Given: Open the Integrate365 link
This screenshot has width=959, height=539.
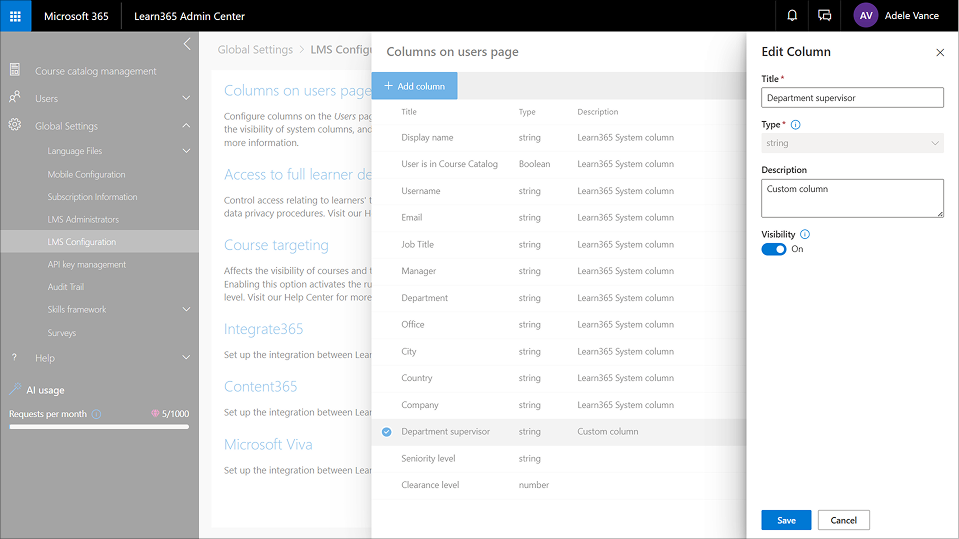Looking at the screenshot, I should point(263,329).
